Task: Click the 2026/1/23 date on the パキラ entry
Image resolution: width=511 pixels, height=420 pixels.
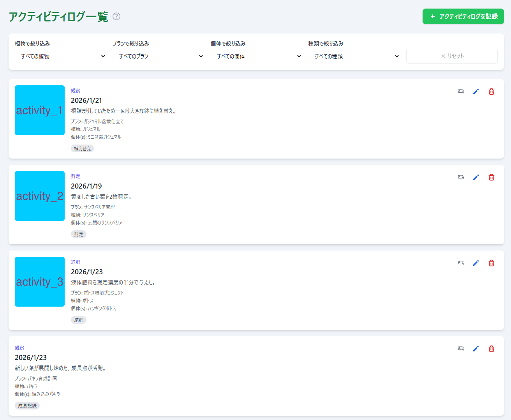Action: (x=31, y=358)
